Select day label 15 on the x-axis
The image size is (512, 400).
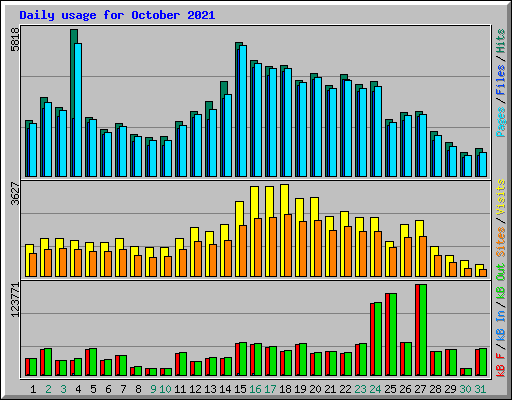[x=240, y=389]
